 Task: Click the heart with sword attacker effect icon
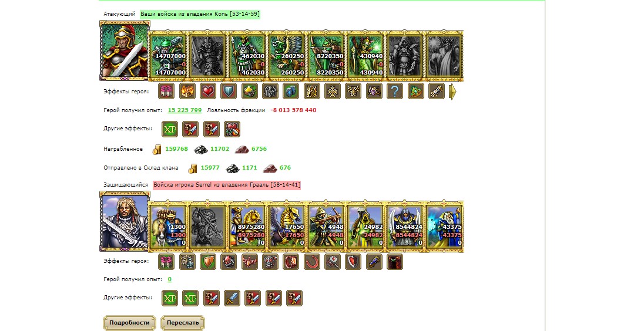click(232, 129)
